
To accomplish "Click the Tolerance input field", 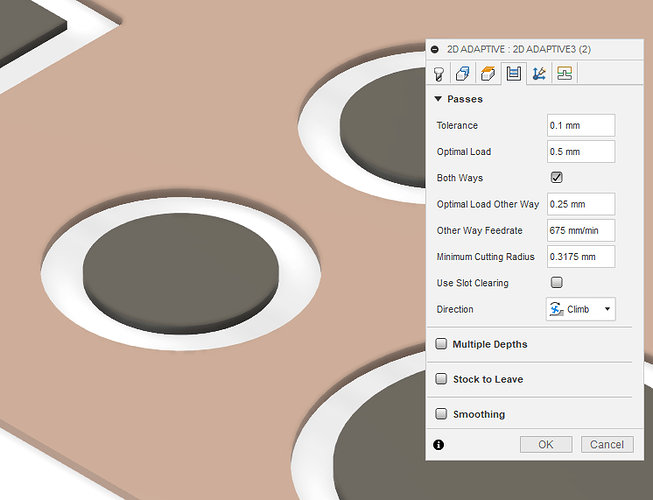I will [x=580, y=126].
